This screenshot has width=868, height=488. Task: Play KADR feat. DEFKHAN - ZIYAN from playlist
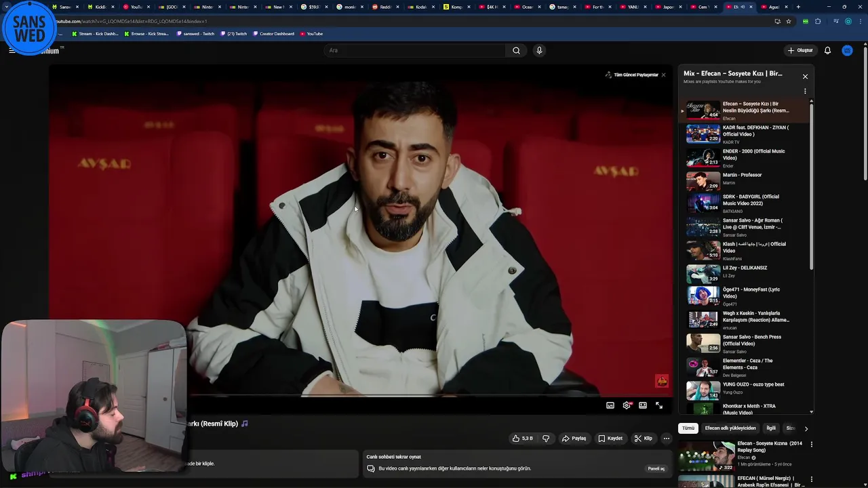tap(744, 134)
